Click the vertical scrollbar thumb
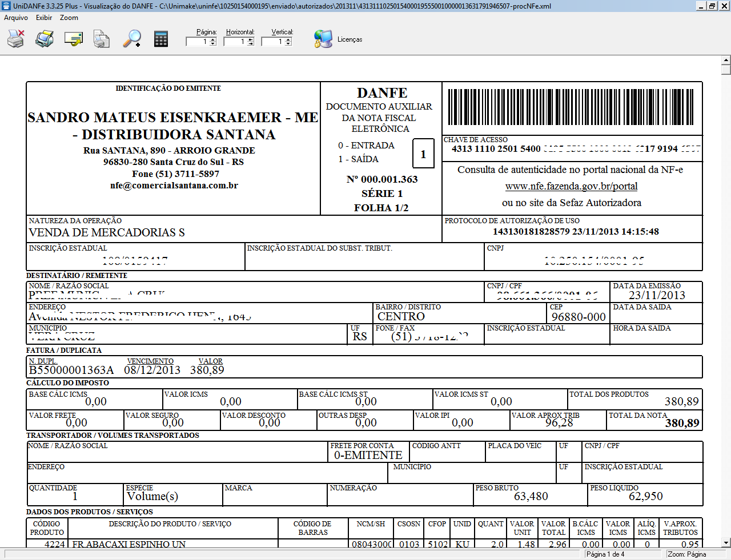731x560 pixels. (726, 70)
